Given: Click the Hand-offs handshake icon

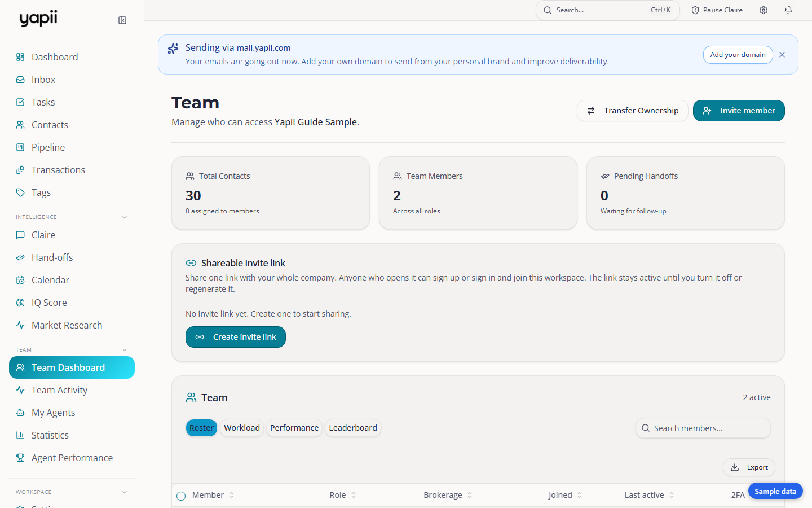Looking at the screenshot, I should coord(20,257).
